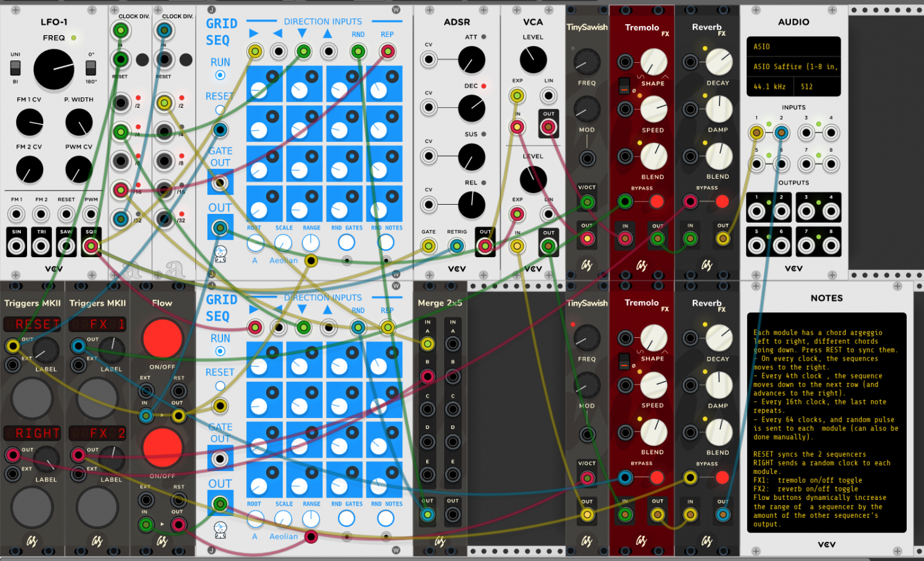Click Merge 2x5 left column input B jack
The width and height of the screenshot is (924, 561).
click(428, 376)
